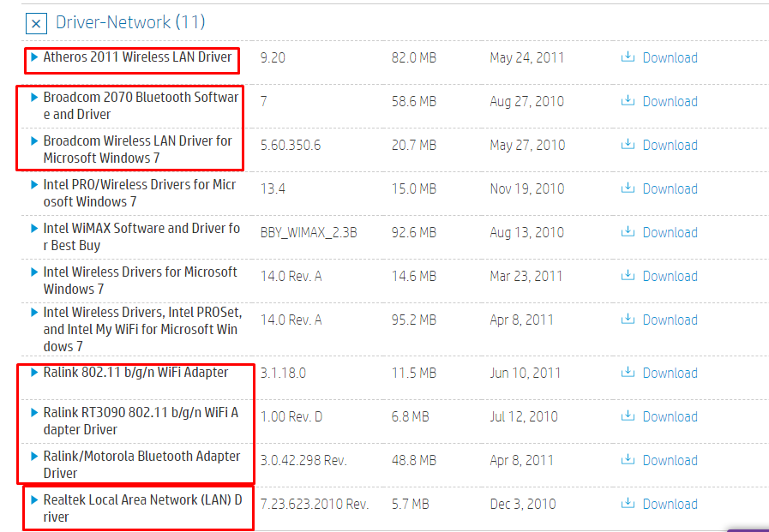Download Broadcom Wireless LAN Driver 5.60.350.6 link
The width and height of the screenshot is (769, 532).
click(x=670, y=145)
